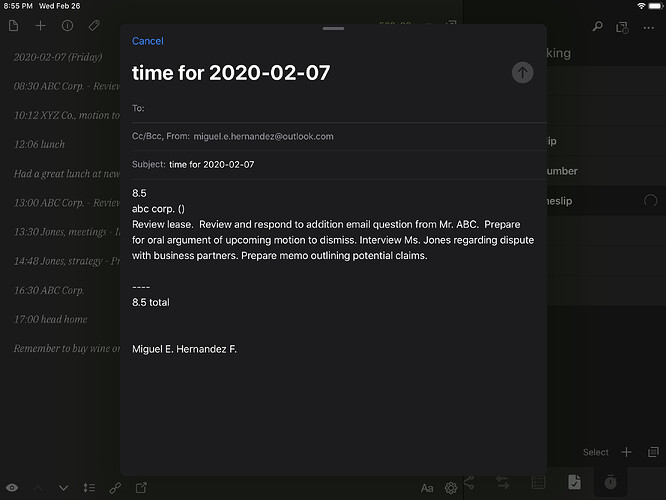Viewport: 666px width, 500px height.
Task: Select '14:48 Jones, strategy' line
Action: [x=67, y=261]
